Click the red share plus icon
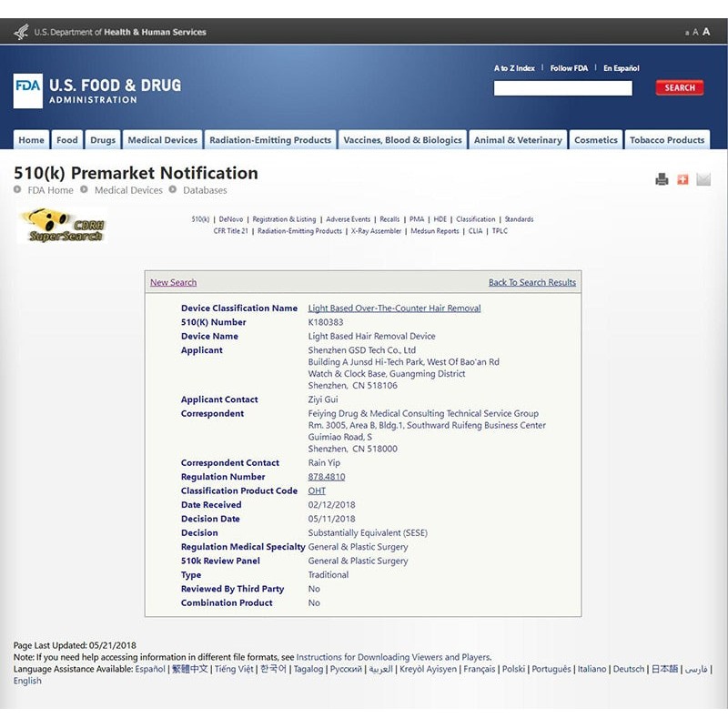Screen dimensions: 728x728 682,179
